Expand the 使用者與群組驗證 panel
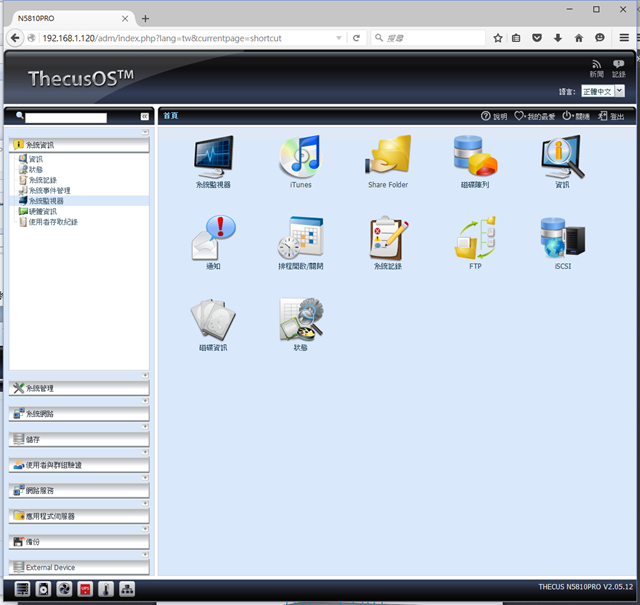The width and height of the screenshot is (640, 605). (x=79, y=465)
